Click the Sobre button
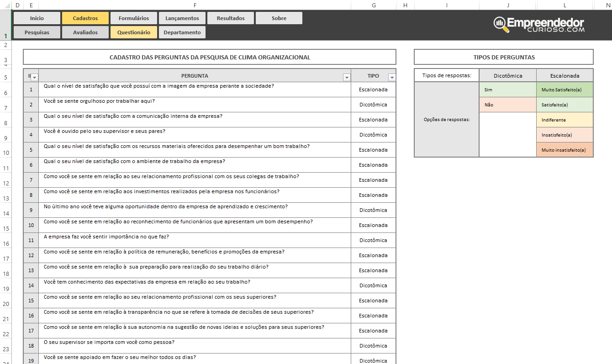Viewport: 612px width, 364px height. tap(279, 18)
